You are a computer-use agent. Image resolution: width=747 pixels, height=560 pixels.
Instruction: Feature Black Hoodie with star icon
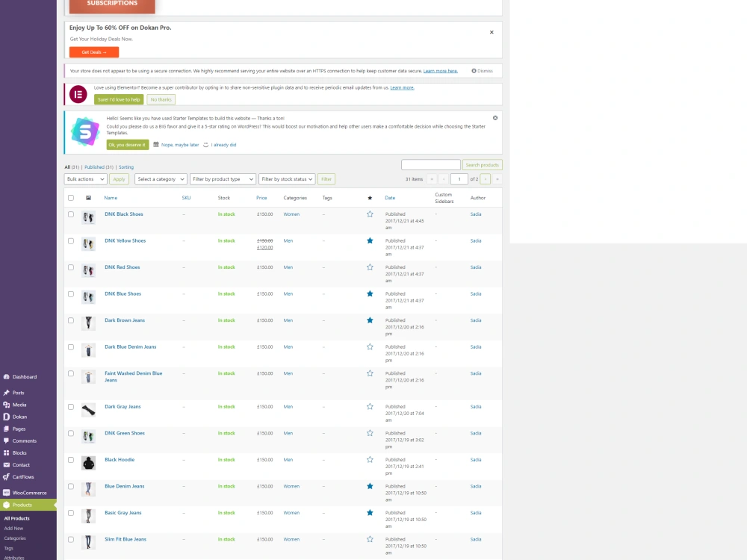370,460
